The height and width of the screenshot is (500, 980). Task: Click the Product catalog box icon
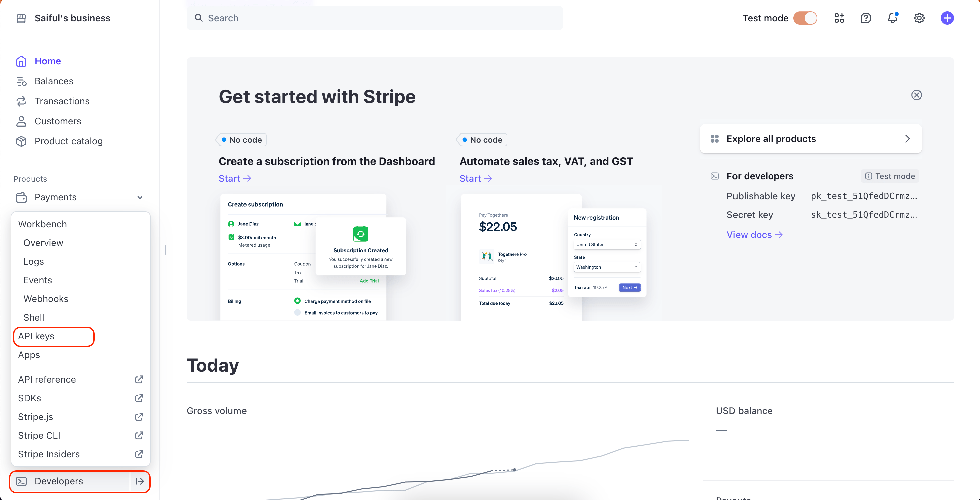click(x=21, y=141)
